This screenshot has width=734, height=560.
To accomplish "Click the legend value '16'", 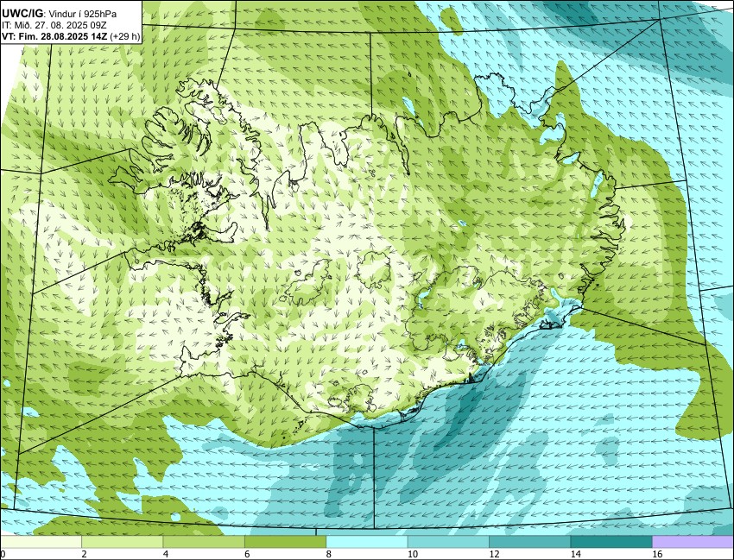I will (657, 554).
